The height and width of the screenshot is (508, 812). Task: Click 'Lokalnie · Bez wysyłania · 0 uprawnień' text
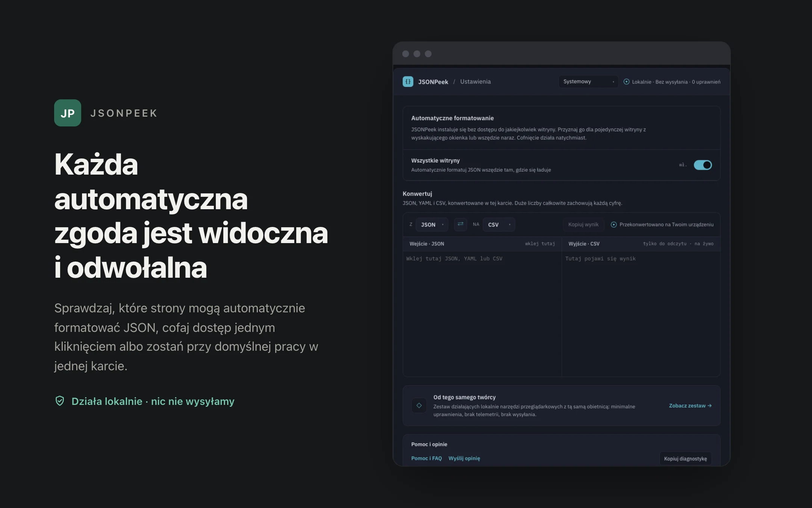point(676,82)
